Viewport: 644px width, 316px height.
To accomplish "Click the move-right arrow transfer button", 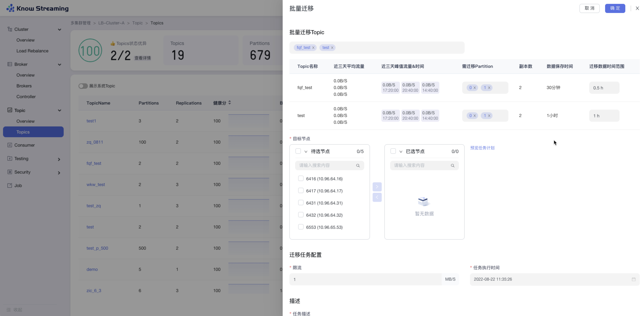I will point(377,187).
